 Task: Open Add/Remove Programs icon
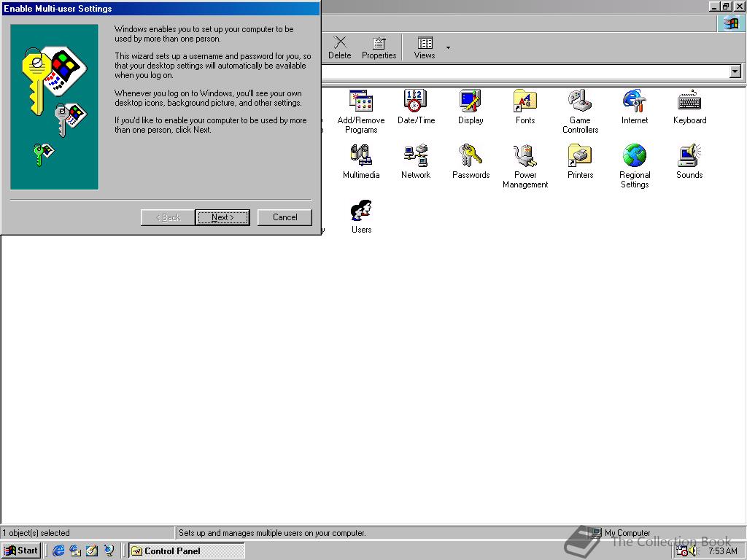pos(361,112)
